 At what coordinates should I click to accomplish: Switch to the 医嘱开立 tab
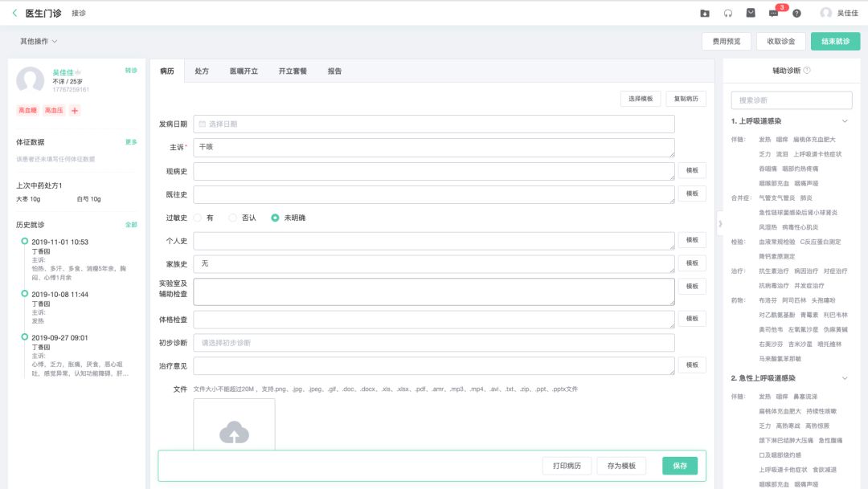244,71
